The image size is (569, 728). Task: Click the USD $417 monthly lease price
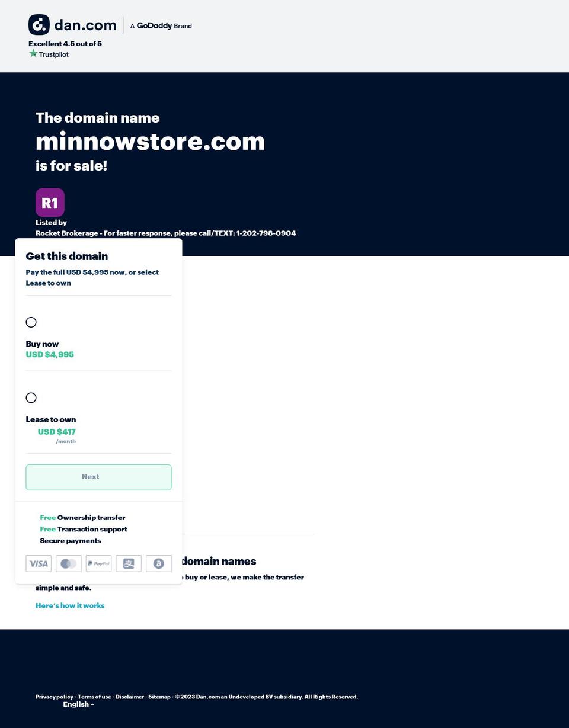[x=57, y=432]
